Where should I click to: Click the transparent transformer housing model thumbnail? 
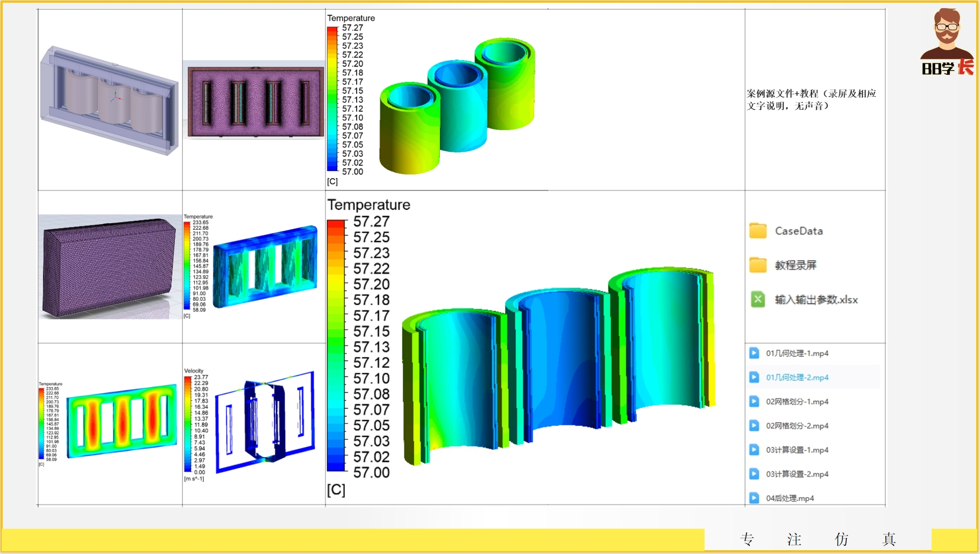(110, 101)
